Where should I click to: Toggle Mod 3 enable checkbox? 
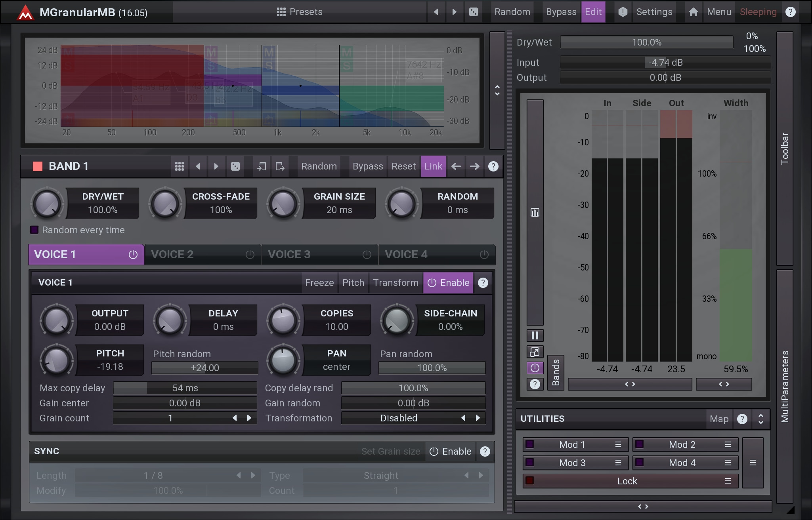coord(529,463)
